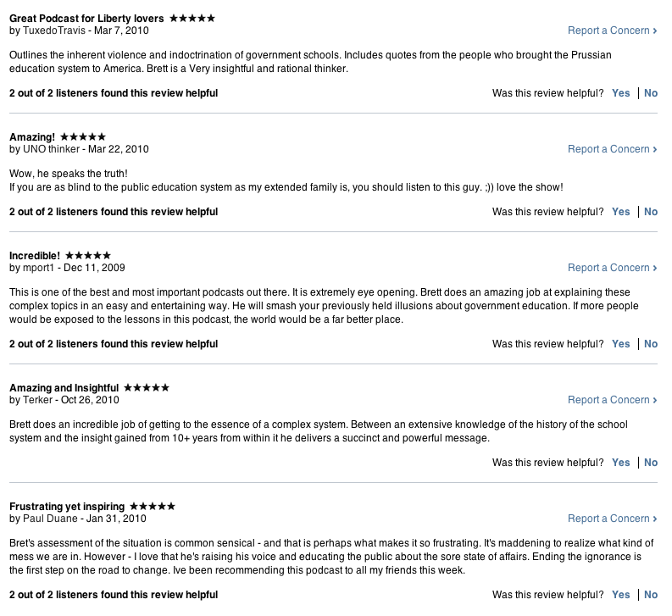The image size is (672, 616).
Task: Mark Great Podcast for Liberty lovers review helpful: No
Action: coord(651,93)
